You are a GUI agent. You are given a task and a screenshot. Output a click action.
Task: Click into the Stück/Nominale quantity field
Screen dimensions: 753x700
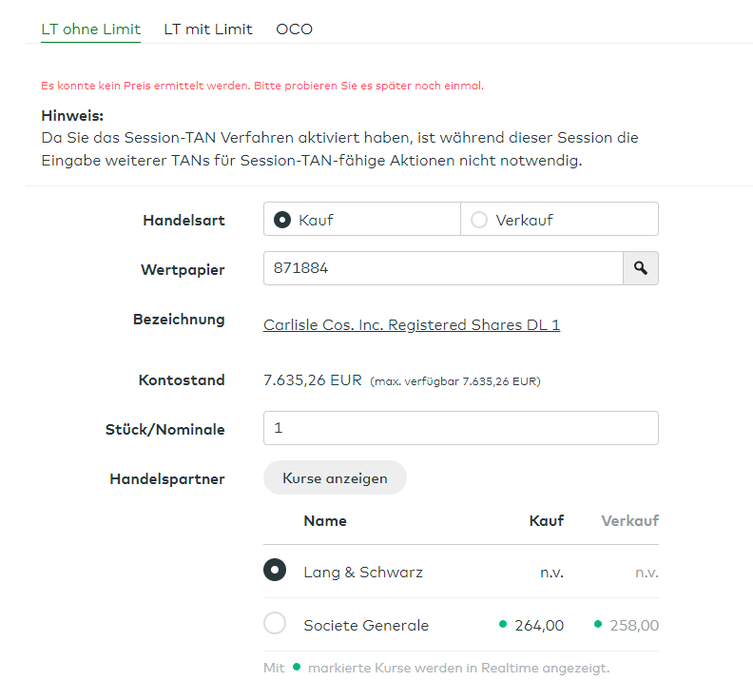[460, 428]
